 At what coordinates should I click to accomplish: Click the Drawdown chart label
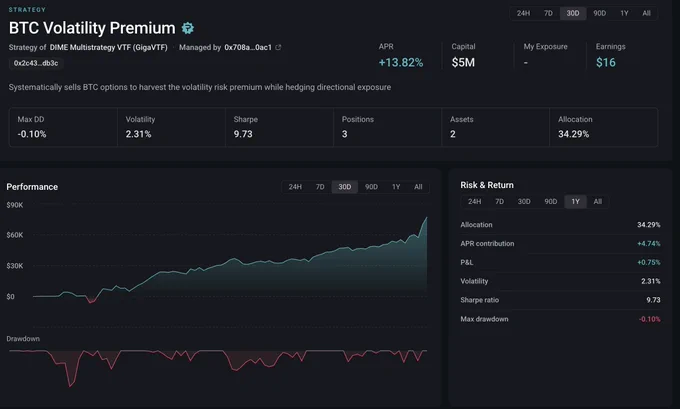(23, 339)
